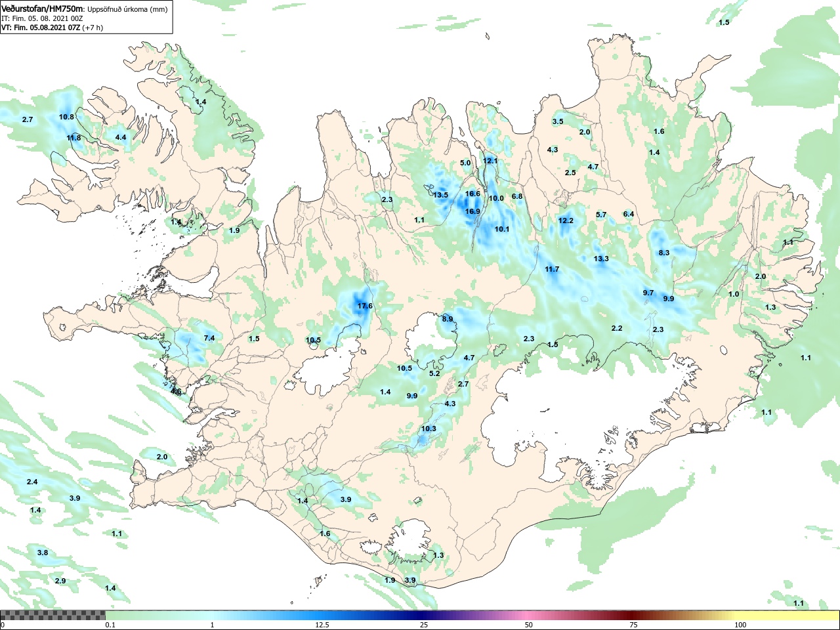Click the 10.0 value label
This screenshot has width=840, height=630.
(496, 198)
